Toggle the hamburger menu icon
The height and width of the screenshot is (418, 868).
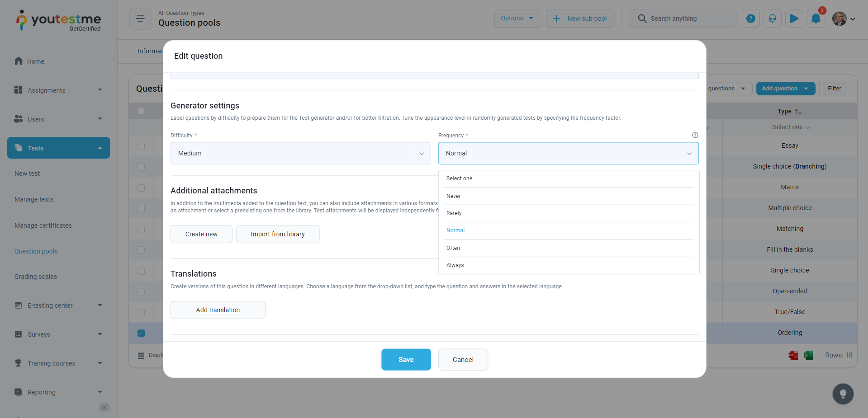[x=140, y=19]
